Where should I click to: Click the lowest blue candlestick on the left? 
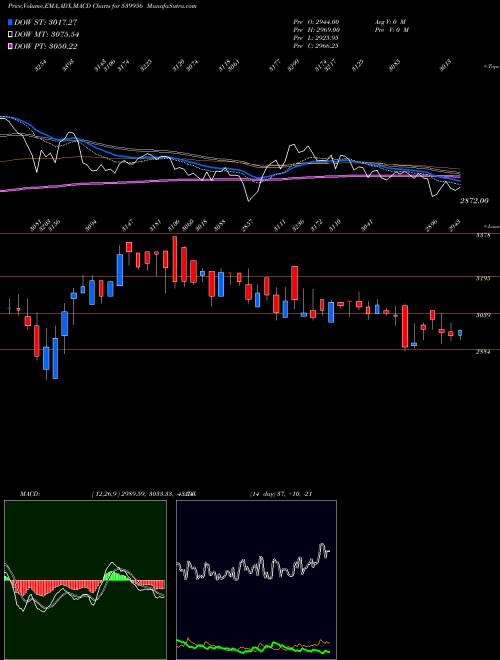55,358
